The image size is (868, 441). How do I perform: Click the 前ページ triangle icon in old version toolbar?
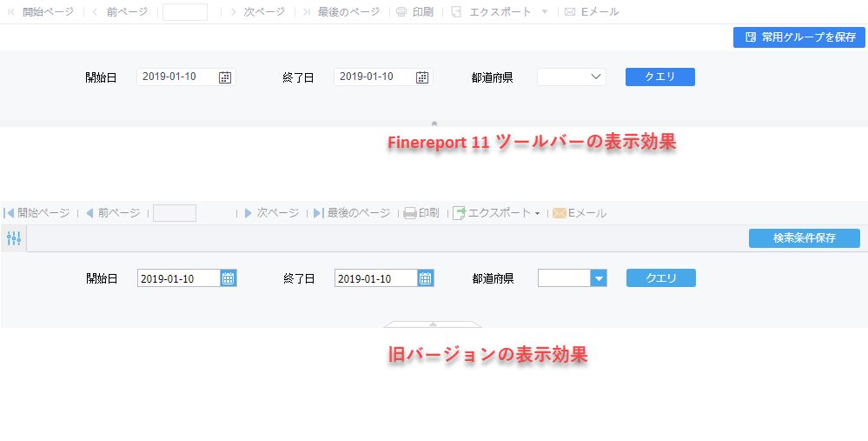coord(89,213)
